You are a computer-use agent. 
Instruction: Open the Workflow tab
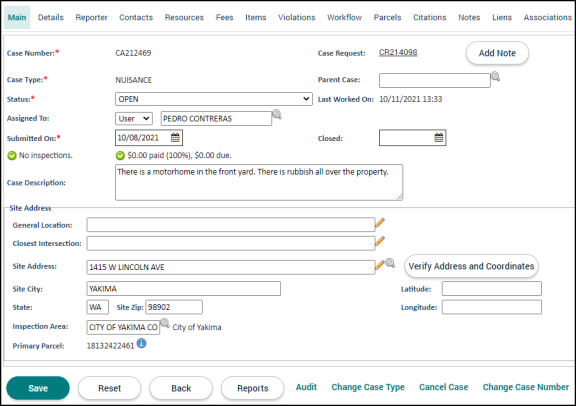345,17
